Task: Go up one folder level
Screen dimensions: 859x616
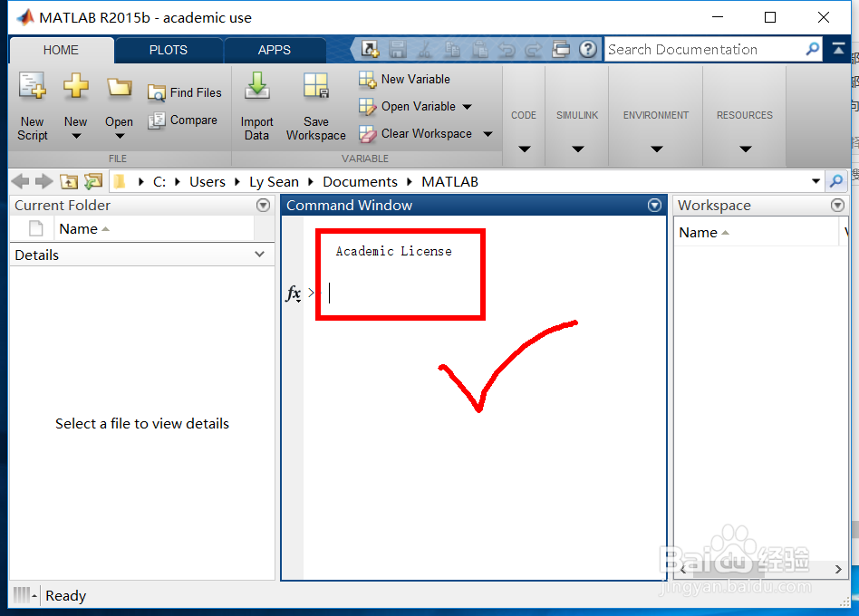Action: coord(69,181)
